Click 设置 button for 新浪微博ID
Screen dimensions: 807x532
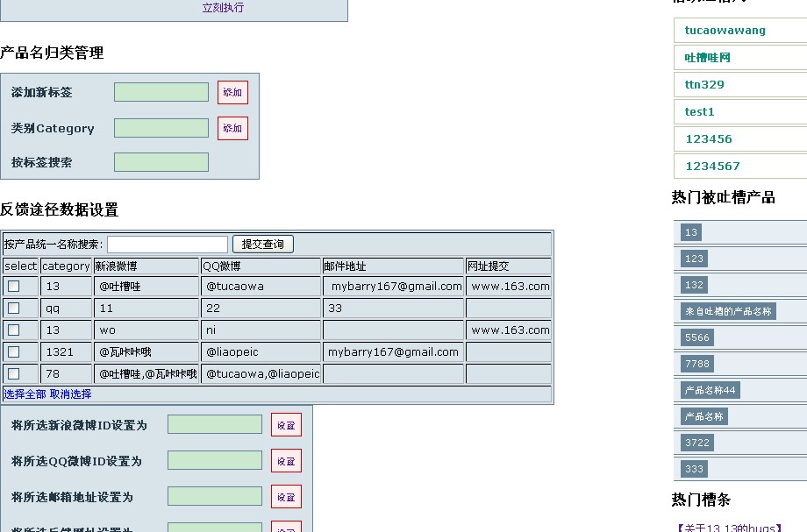point(286,425)
